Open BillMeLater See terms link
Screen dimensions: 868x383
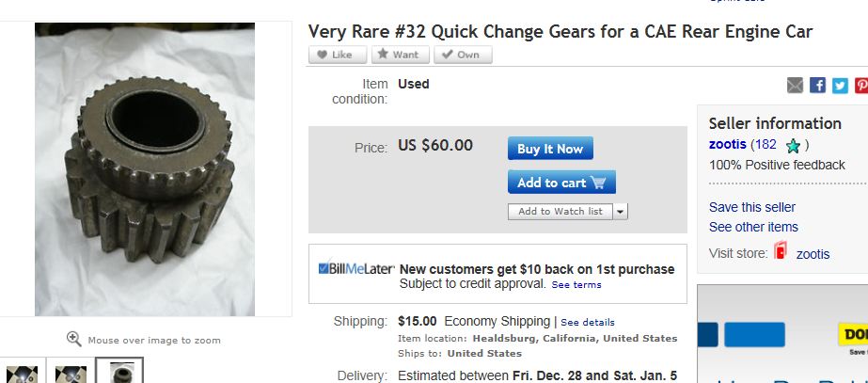pos(576,284)
